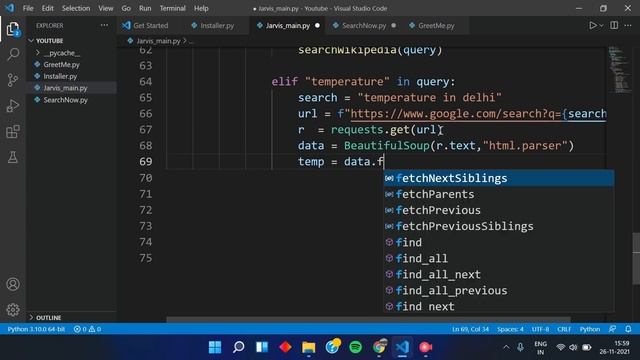Screen dimensions: 640x360
Task: Open Installer.py in the explorer tree
Action: [60, 76]
